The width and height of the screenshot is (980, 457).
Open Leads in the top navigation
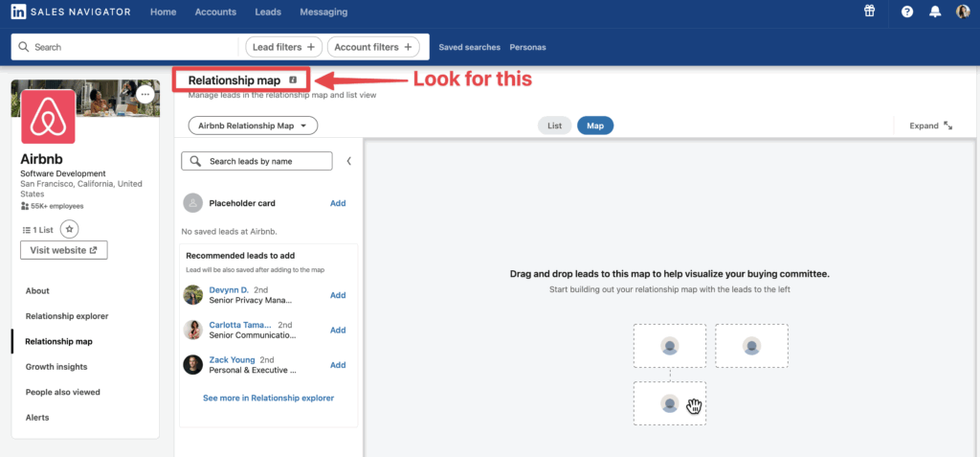(x=268, y=11)
